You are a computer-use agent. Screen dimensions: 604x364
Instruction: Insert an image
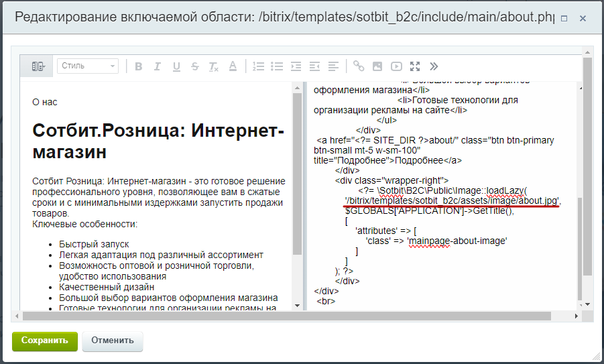click(x=377, y=66)
